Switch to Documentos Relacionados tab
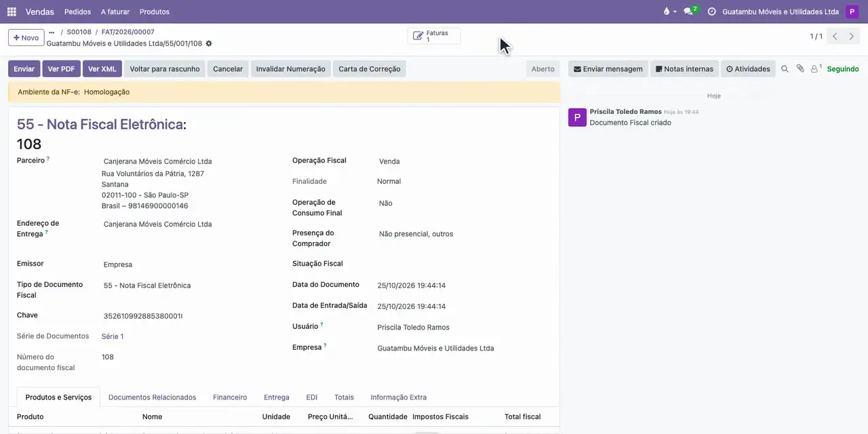The image size is (868, 434). [x=152, y=397]
